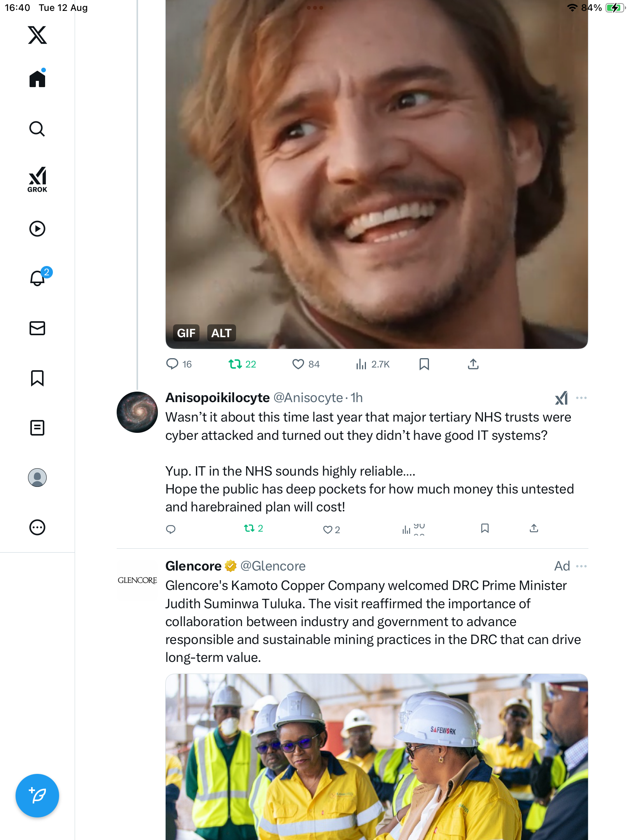Viewport: 630px width, 840px height.
Task: Open the Grok AI sidebar icon
Action: click(x=37, y=179)
